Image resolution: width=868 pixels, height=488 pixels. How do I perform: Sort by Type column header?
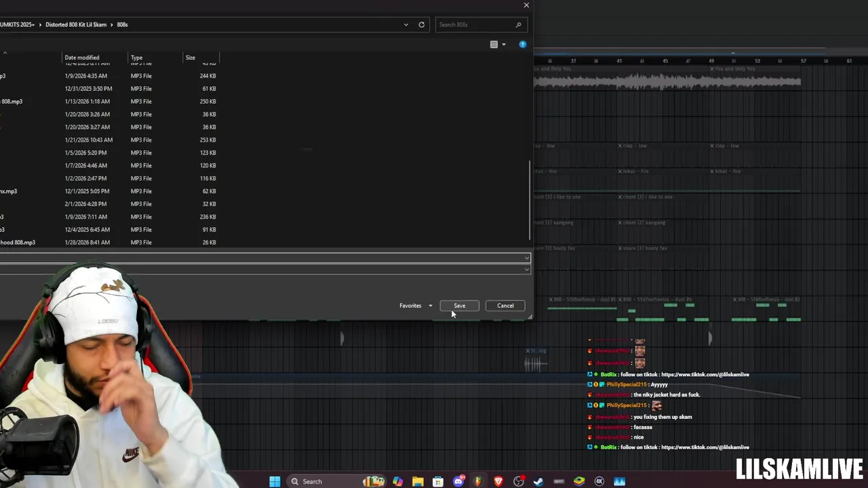136,58
